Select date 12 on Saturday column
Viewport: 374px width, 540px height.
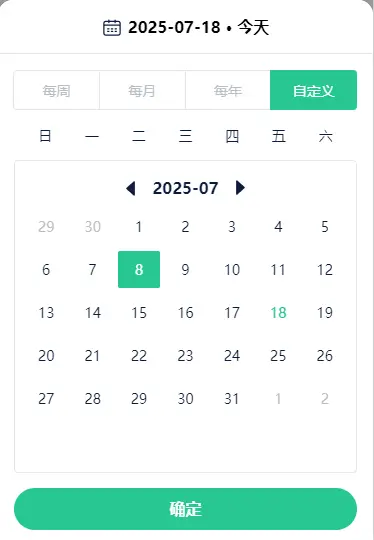tap(325, 270)
